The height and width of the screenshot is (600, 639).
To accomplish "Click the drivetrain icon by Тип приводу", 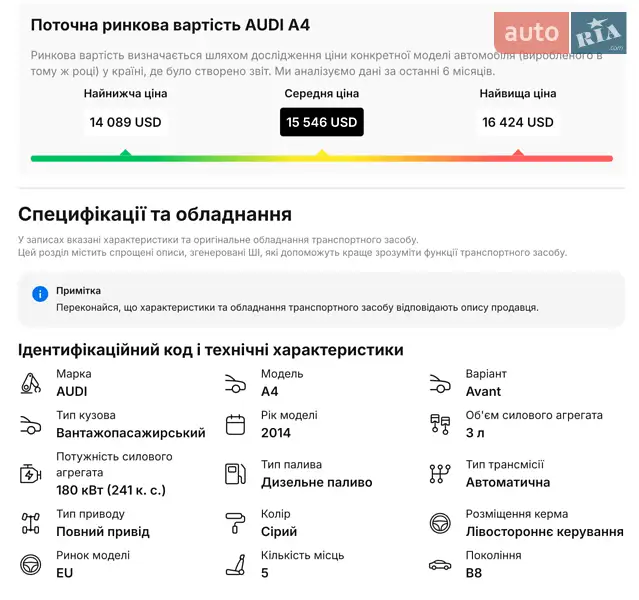I will click(x=31, y=523).
